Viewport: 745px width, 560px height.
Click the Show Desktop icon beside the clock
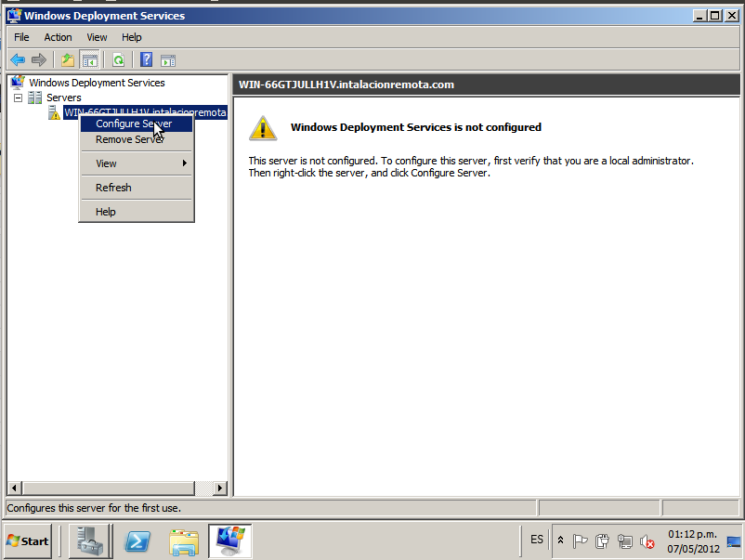(x=734, y=541)
